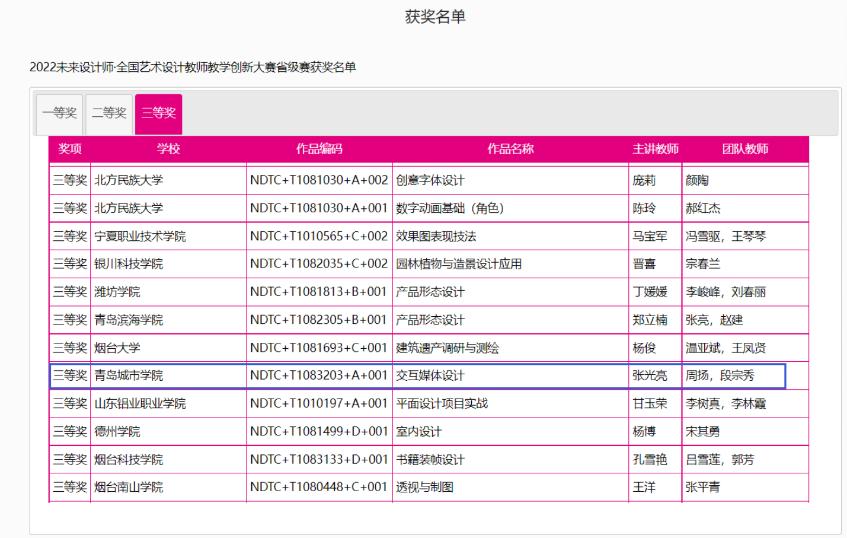Click the school 德州学院
The height and width of the screenshot is (538, 847).
[x=117, y=432]
